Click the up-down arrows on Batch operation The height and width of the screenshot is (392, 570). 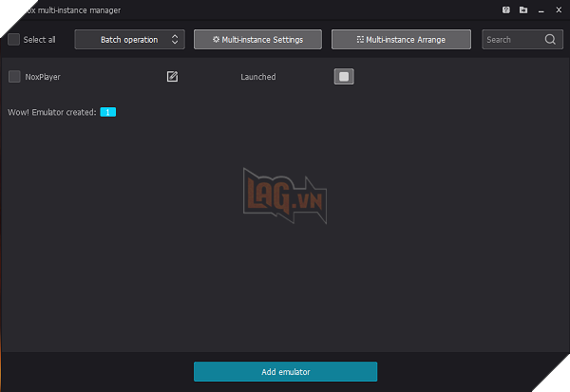pos(174,40)
